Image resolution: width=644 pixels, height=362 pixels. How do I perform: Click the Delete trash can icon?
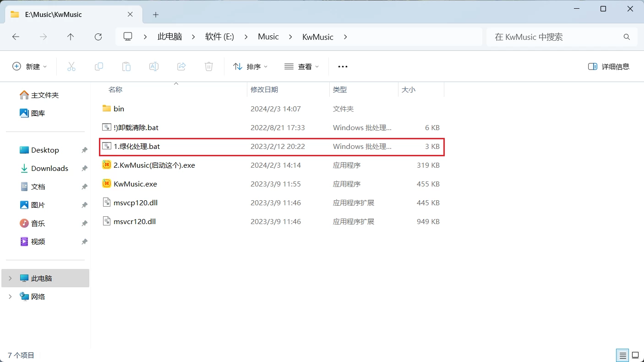(x=209, y=66)
